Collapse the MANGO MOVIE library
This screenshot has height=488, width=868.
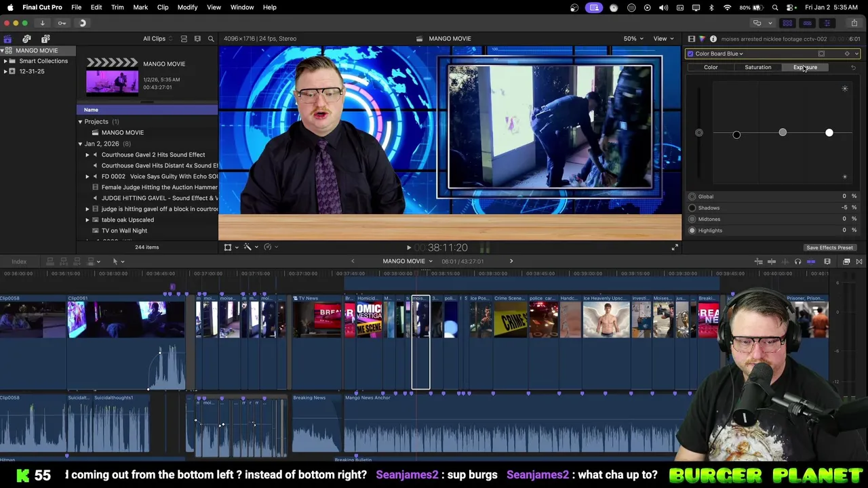(3, 51)
